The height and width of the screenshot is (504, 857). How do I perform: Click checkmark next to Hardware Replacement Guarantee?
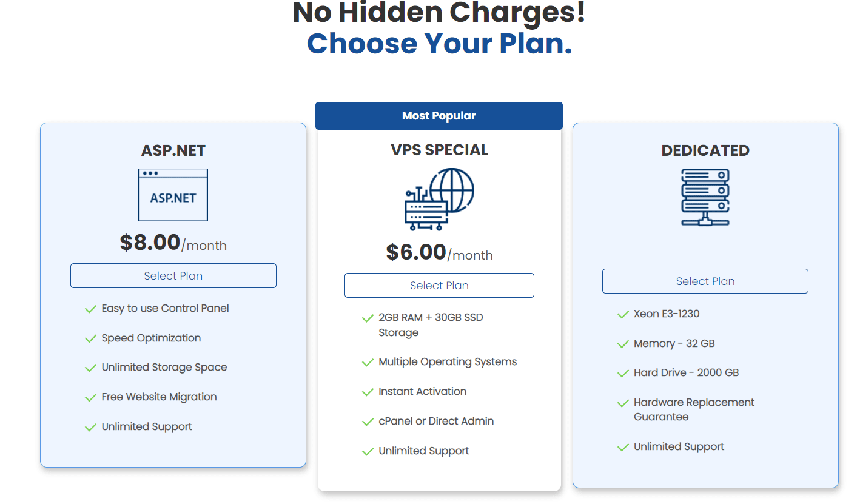[x=623, y=403]
